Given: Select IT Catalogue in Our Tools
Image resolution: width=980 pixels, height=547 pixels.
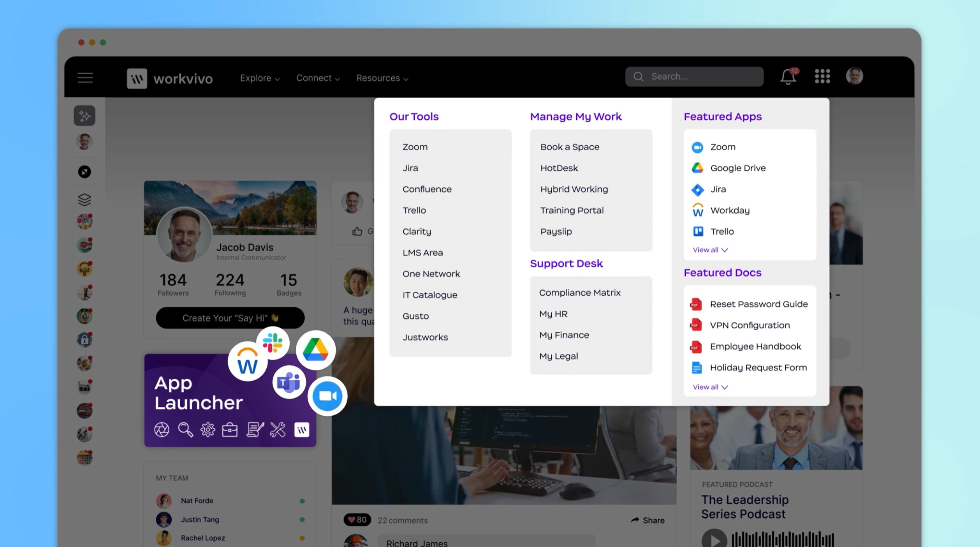Looking at the screenshot, I should click(x=430, y=295).
